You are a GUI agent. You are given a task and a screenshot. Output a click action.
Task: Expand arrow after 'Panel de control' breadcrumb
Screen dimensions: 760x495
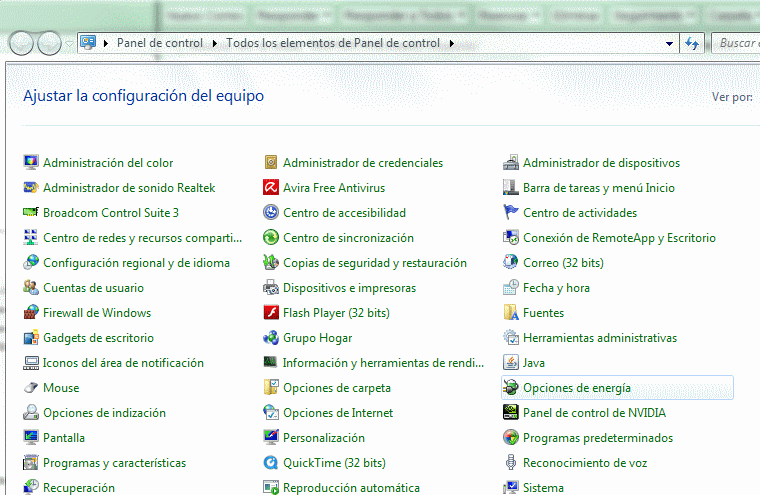click(x=212, y=43)
